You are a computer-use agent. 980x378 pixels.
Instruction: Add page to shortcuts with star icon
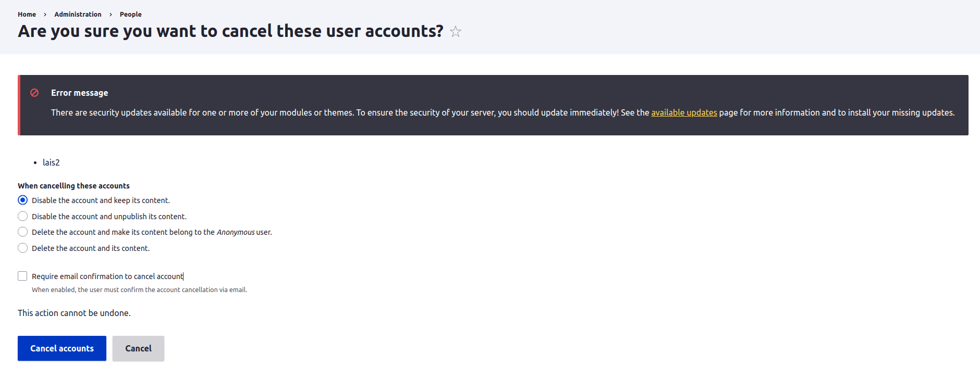pyautogui.click(x=456, y=32)
